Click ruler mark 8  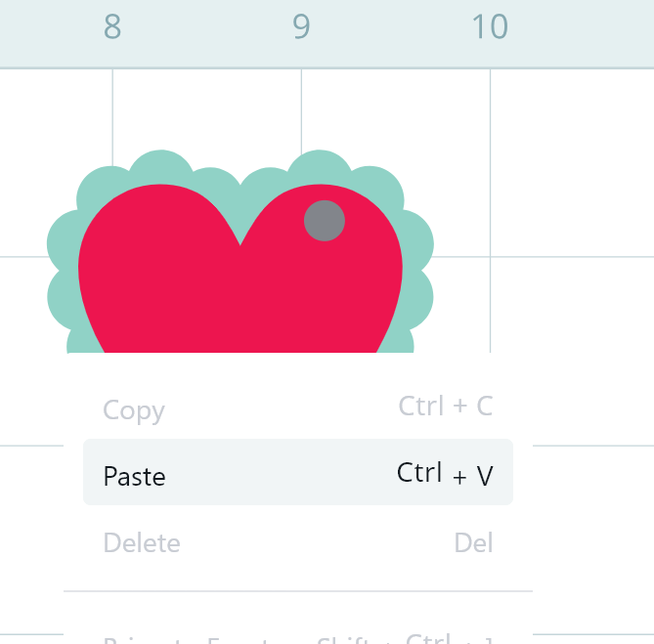pyautogui.click(x=112, y=27)
